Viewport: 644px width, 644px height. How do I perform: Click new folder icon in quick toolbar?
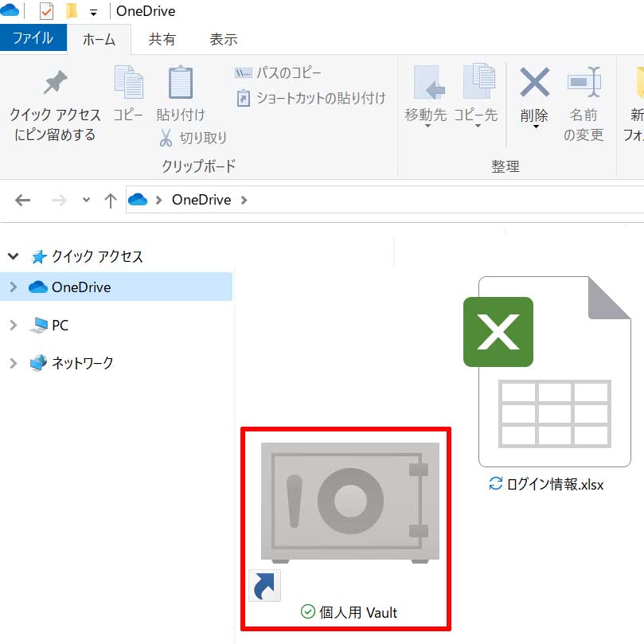point(72,11)
